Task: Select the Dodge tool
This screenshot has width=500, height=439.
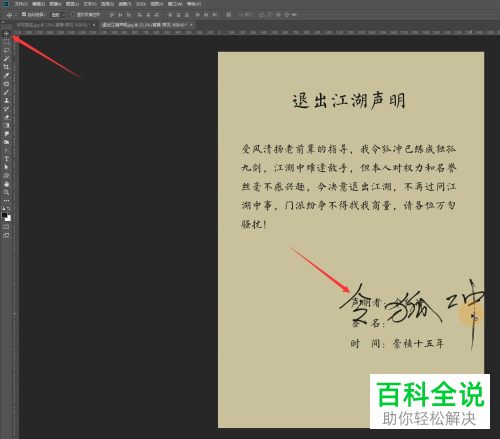Action: click(x=6, y=142)
